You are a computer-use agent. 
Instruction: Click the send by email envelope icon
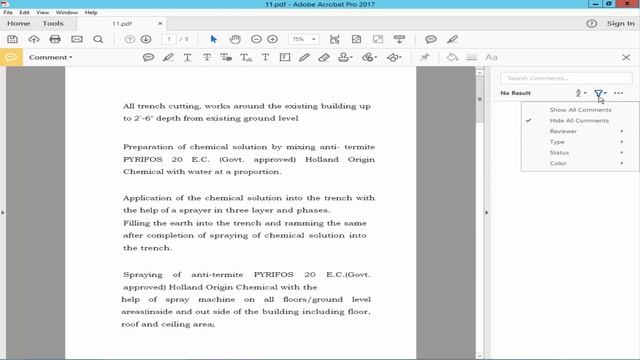pos(77,39)
